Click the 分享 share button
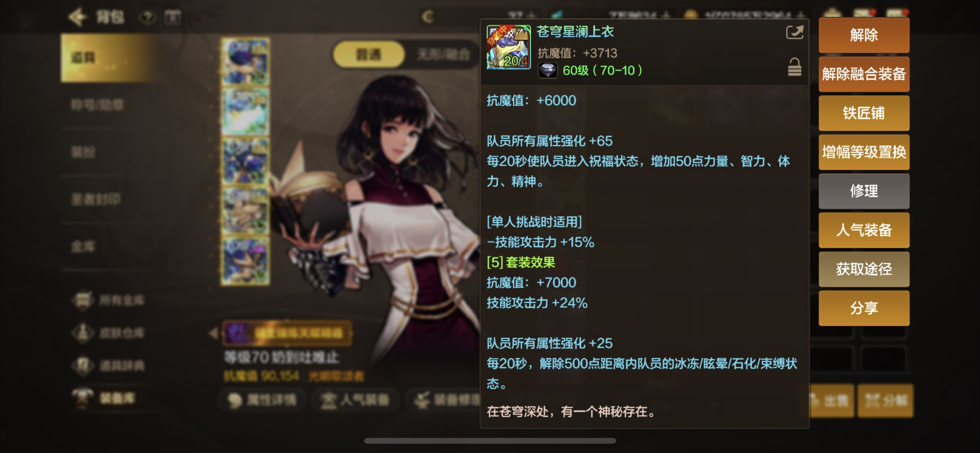Viewport: 980px width, 453px height. (864, 308)
